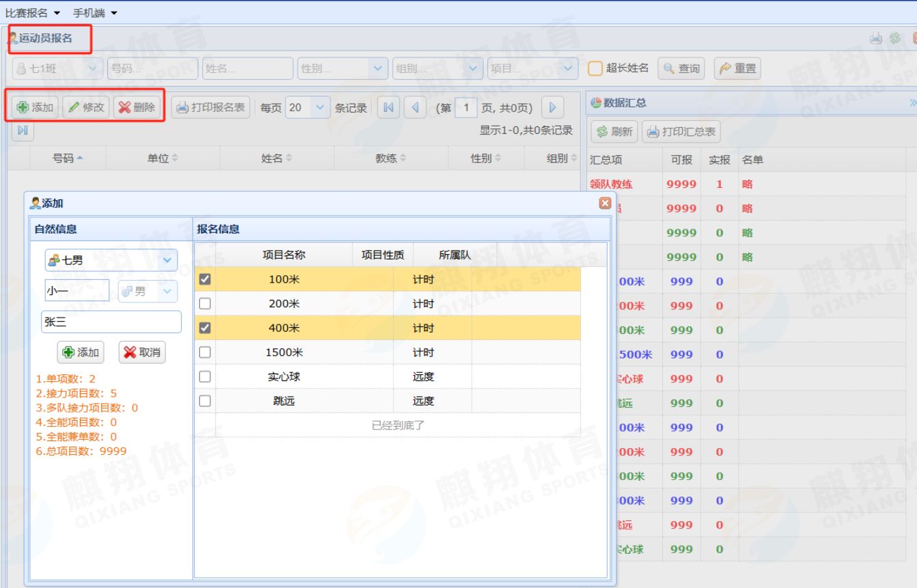Click the name field containing 张三

click(x=111, y=322)
